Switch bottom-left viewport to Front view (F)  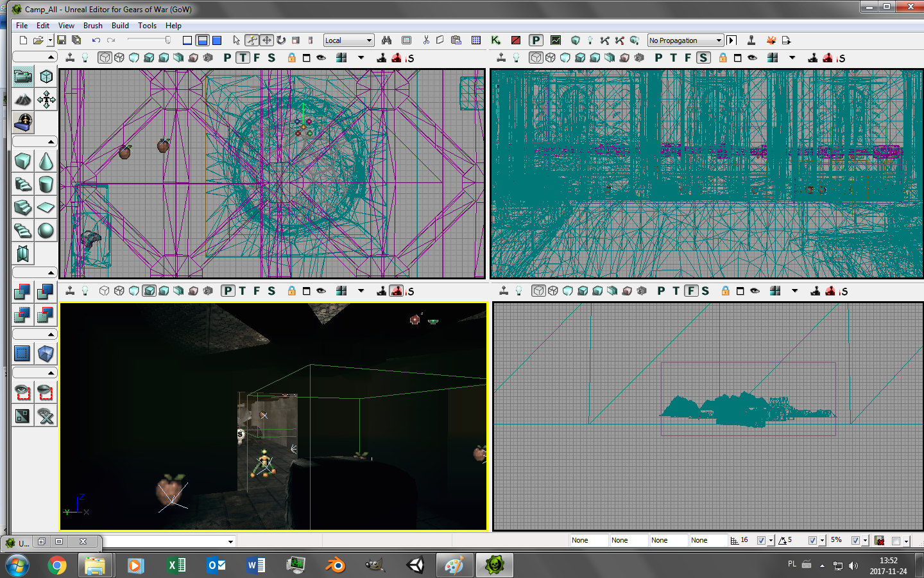[x=257, y=291]
